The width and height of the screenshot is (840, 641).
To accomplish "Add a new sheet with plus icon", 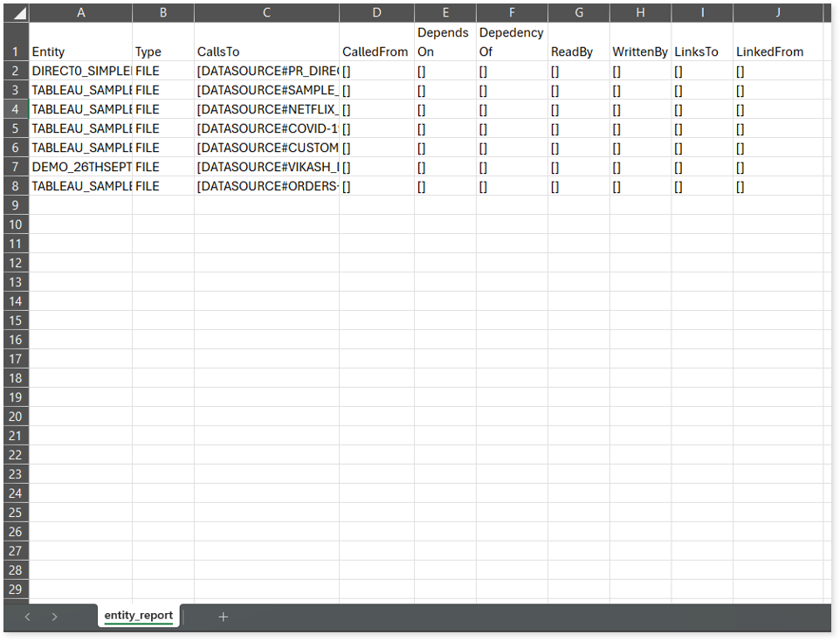I will pyautogui.click(x=223, y=617).
